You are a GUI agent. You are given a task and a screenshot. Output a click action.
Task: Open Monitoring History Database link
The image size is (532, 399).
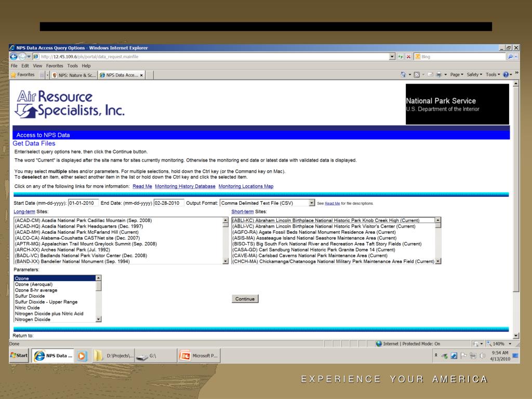click(x=185, y=187)
